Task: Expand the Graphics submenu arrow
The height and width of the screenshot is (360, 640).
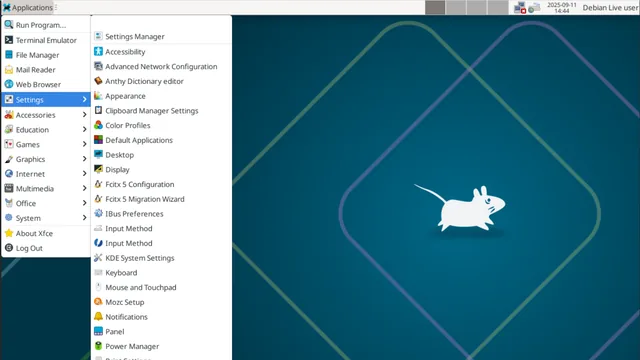Action: (x=84, y=159)
